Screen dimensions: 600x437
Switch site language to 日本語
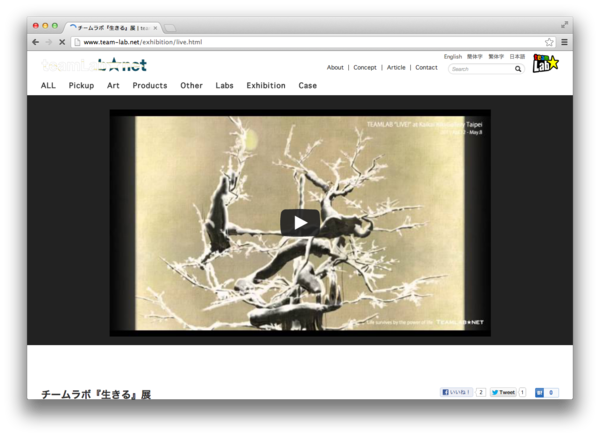(x=517, y=57)
